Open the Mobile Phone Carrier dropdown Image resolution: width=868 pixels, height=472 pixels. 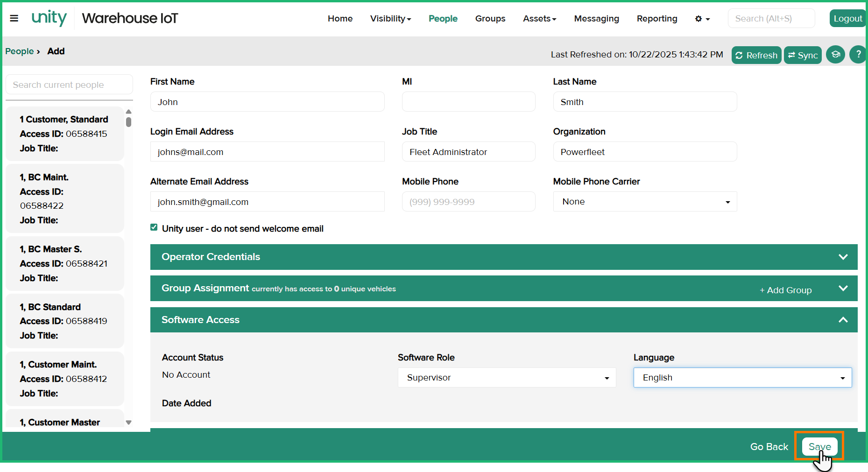[644, 202]
